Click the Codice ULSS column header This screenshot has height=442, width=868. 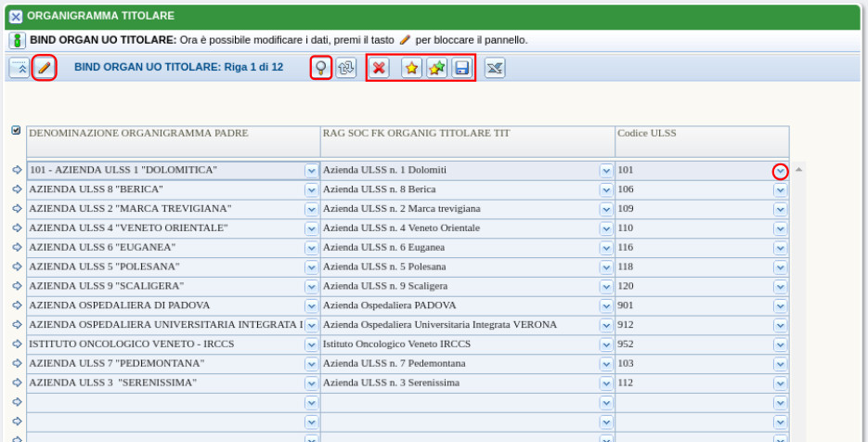647,134
